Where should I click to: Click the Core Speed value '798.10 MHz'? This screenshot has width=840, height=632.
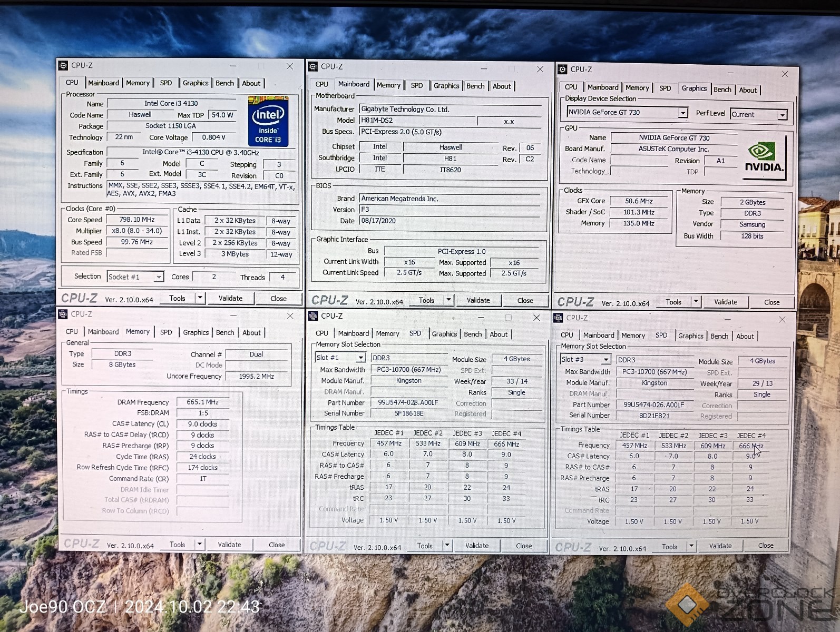point(137,220)
